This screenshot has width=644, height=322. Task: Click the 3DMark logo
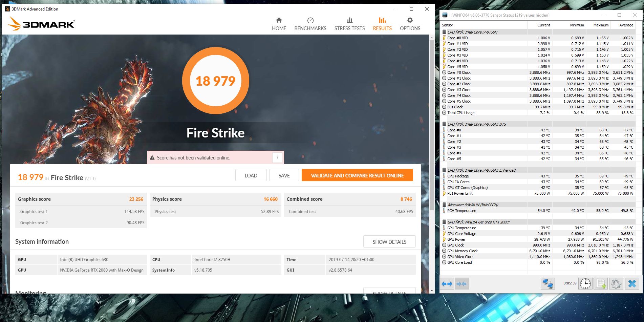(x=41, y=24)
